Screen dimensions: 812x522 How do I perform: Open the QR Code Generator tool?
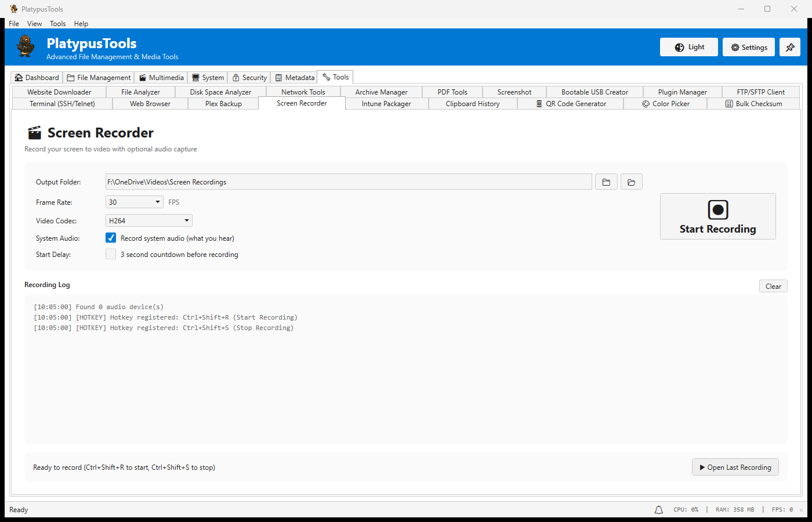571,104
